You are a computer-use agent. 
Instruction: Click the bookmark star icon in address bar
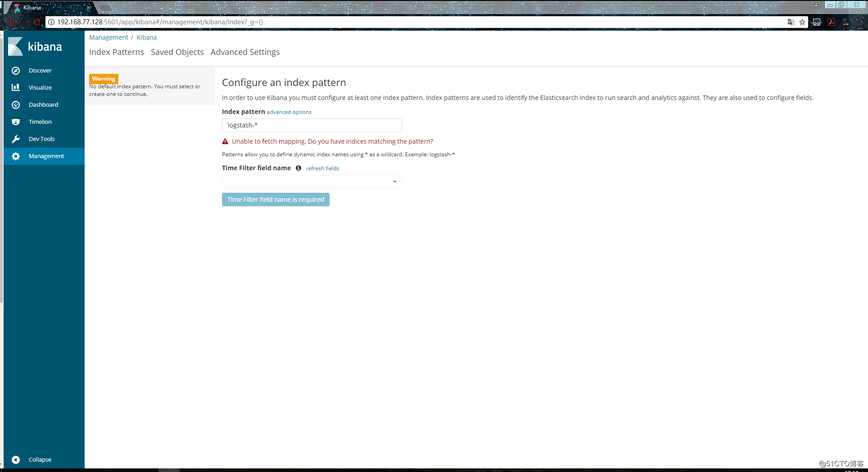tap(802, 22)
